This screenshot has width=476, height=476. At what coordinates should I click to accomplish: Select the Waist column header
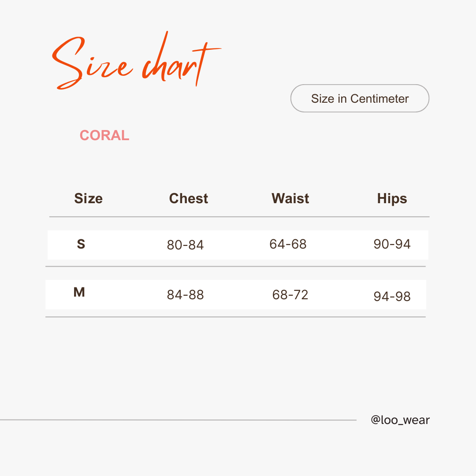(x=290, y=198)
